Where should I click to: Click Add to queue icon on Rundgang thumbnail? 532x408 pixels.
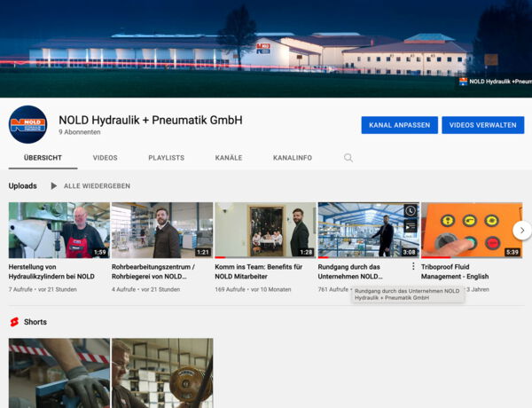(411, 226)
